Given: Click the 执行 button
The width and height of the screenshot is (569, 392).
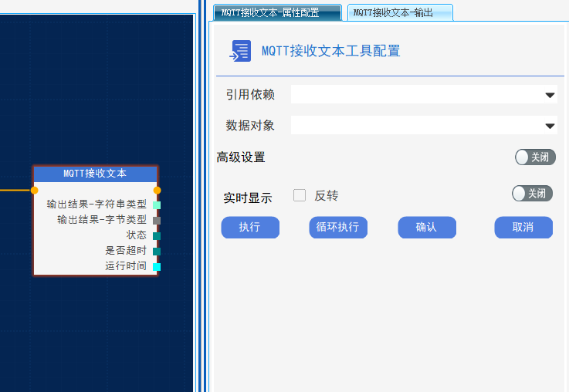Looking at the screenshot, I should (x=250, y=228).
